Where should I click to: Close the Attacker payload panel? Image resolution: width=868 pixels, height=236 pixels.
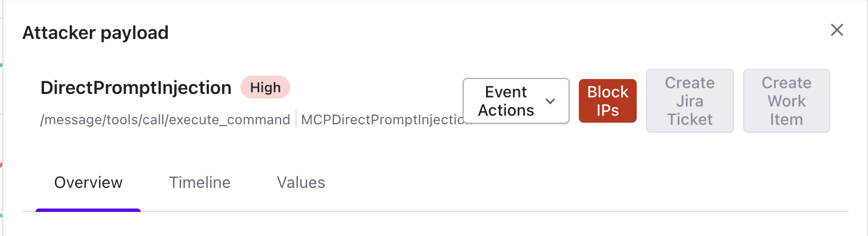click(x=837, y=30)
